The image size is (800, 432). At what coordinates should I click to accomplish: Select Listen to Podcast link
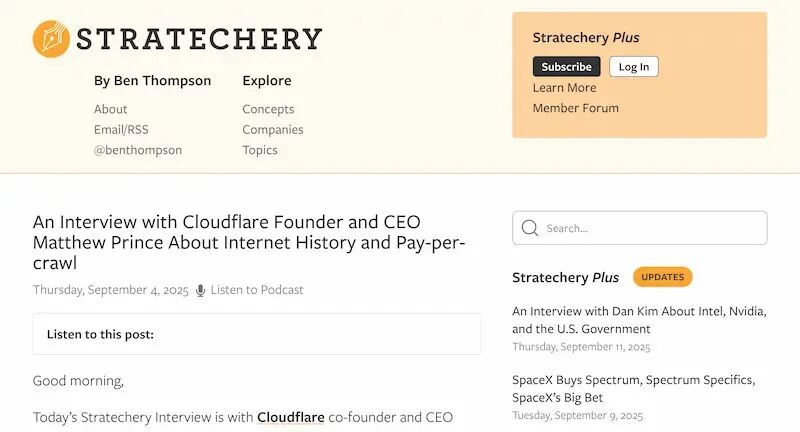coord(257,290)
